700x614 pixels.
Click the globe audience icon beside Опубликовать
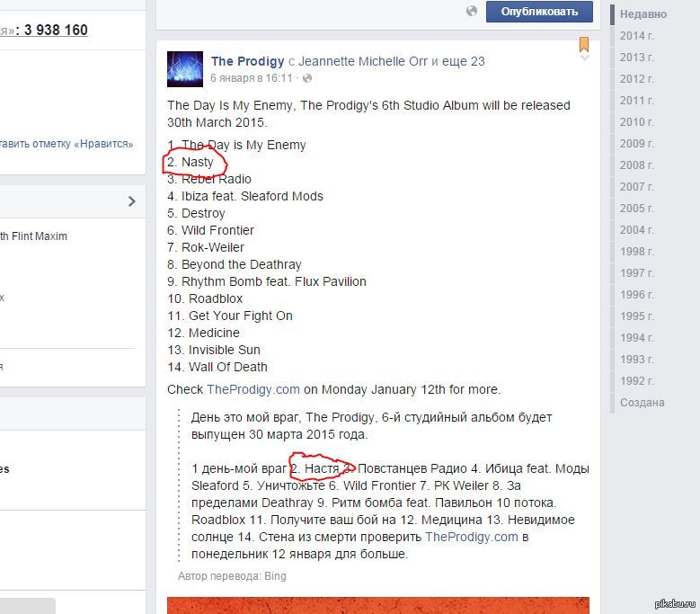pyautogui.click(x=472, y=11)
